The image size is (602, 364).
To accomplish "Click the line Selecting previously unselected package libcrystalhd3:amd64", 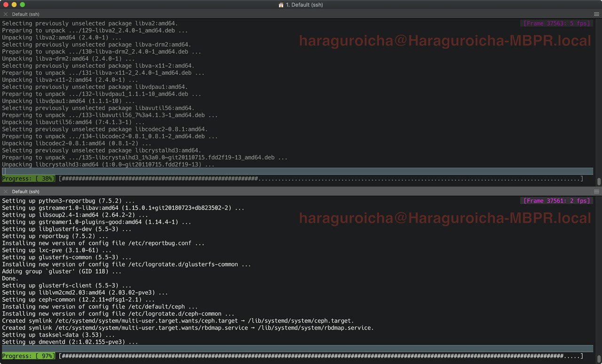I will 102,150.
